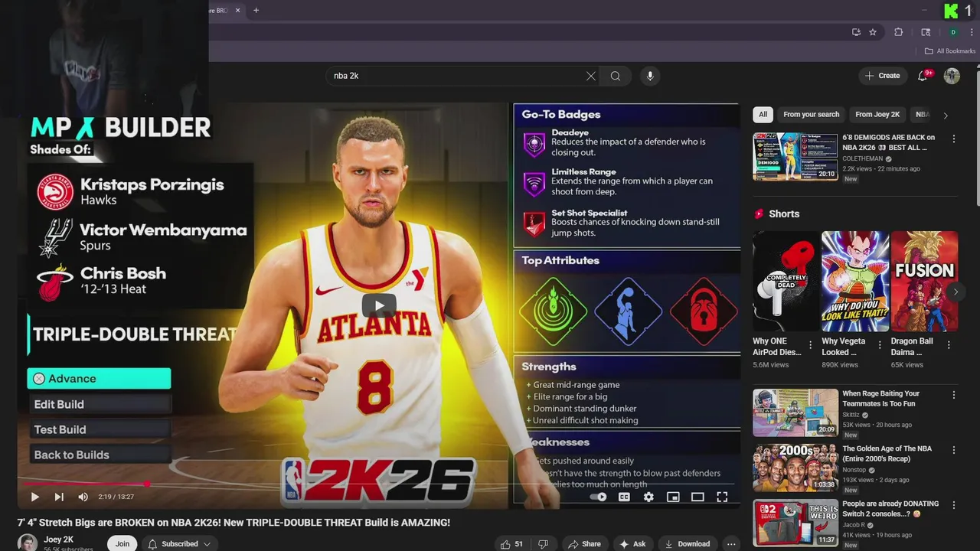Select the 'From your search' chip
The height and width of the screenshot is (551, 980).
click(x=812, y=115)
